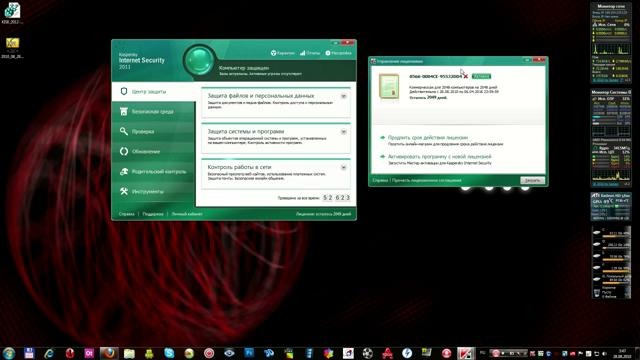Click the shield icon beside Центр защиты
The width and height of the screenshot is (640, 360).
(x=124, y=91)
